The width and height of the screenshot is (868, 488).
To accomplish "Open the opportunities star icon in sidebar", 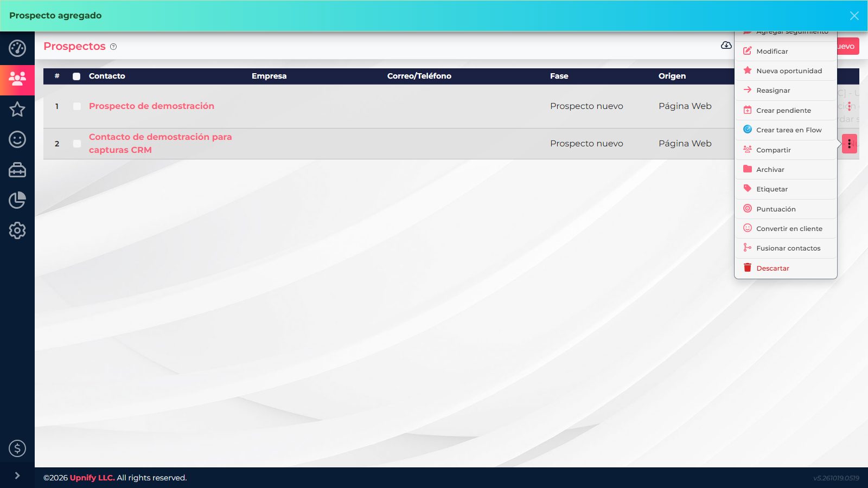I will tap(17, 109).
